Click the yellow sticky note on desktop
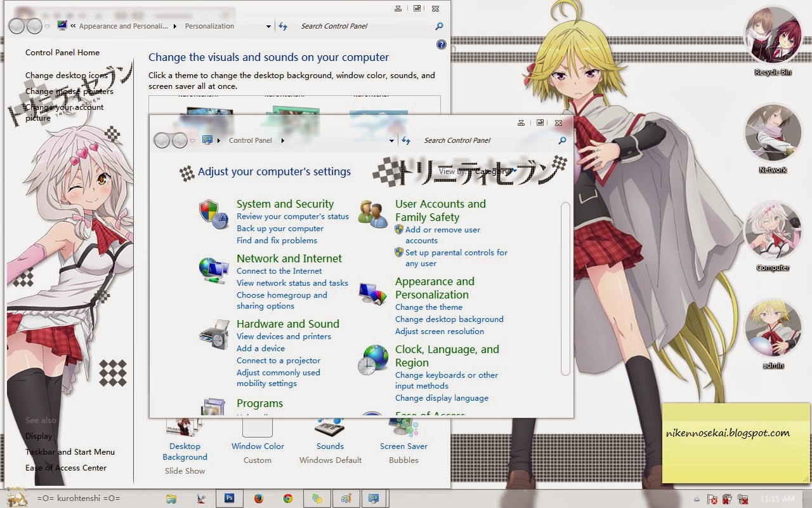Screen dimensions: 812x508 [737, 443]
